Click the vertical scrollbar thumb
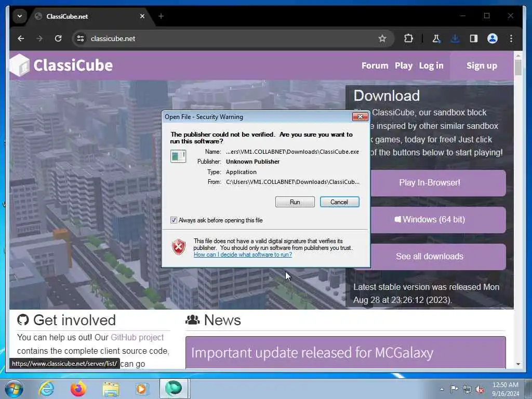This screenshot has width=532, height=399. click(x=518, y=67)
